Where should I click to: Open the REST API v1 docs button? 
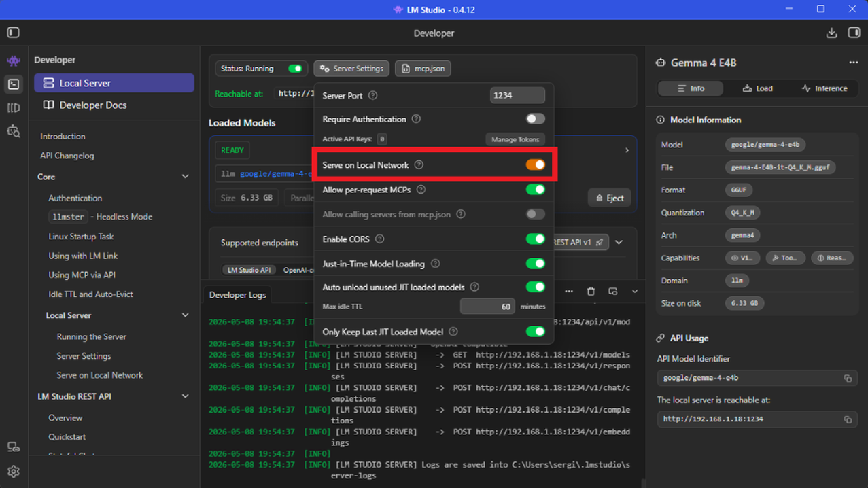click(x=580, y=242)
